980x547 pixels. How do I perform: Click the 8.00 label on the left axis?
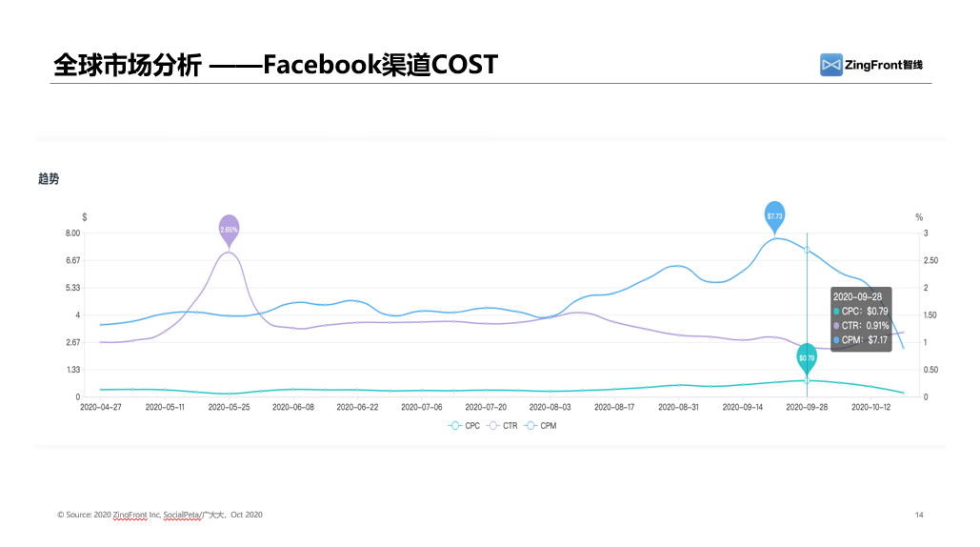click(72, 233)
